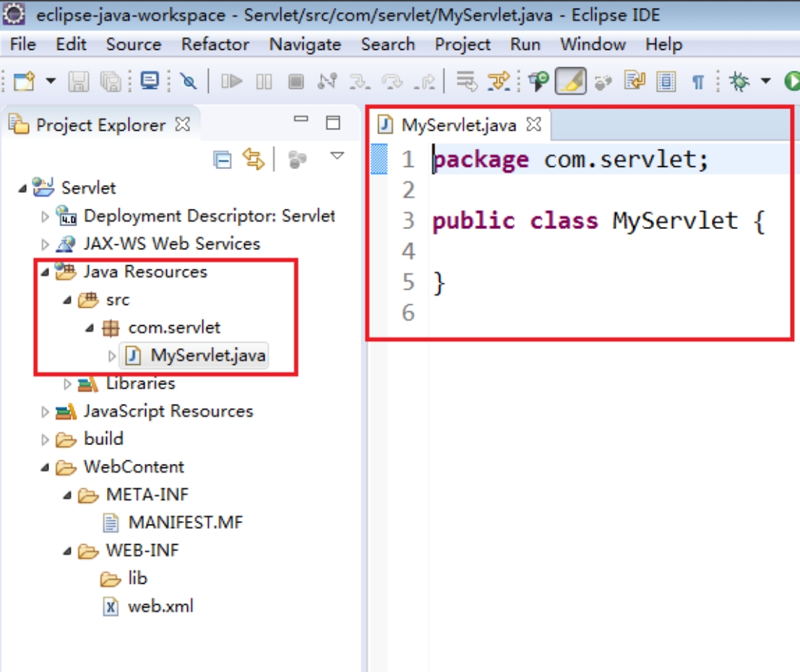Open the Refactor menu
Image resolution: width=800 pixels, height=672 pixels.
pos(215,44)
